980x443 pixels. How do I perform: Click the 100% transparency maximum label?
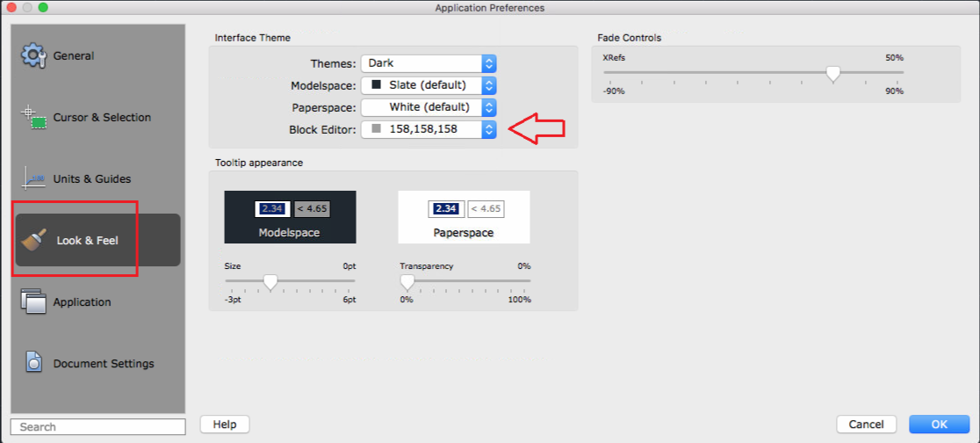click(x=519, y=300)
